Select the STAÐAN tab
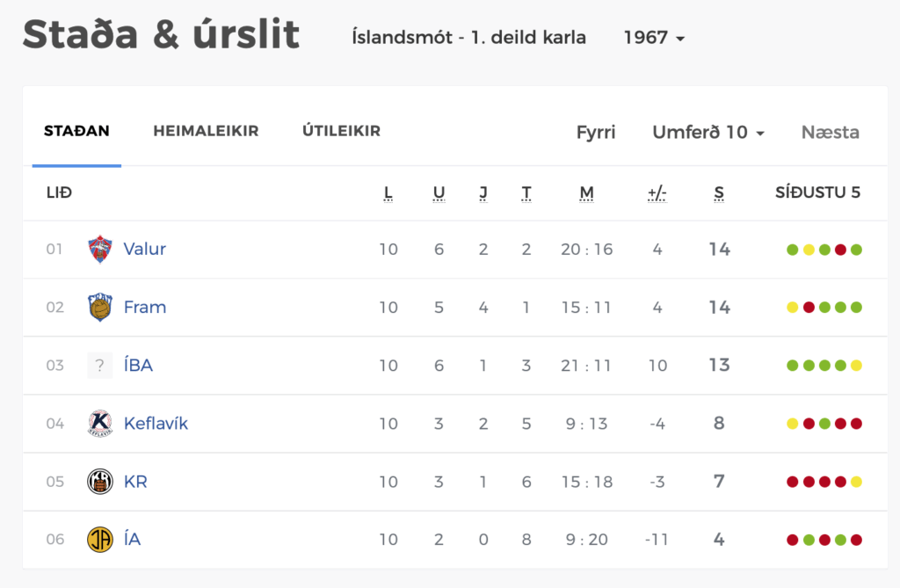This screenshot has height=588, width=900. point(77,131)
